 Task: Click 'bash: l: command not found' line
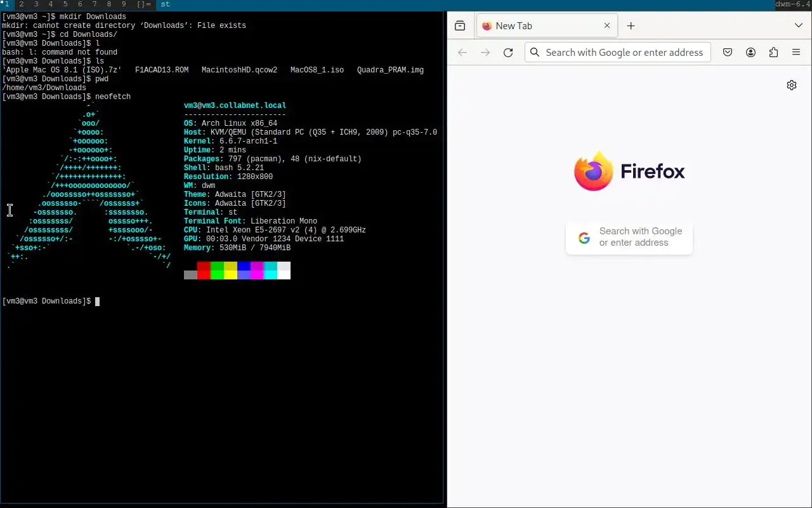coord(60,53)
